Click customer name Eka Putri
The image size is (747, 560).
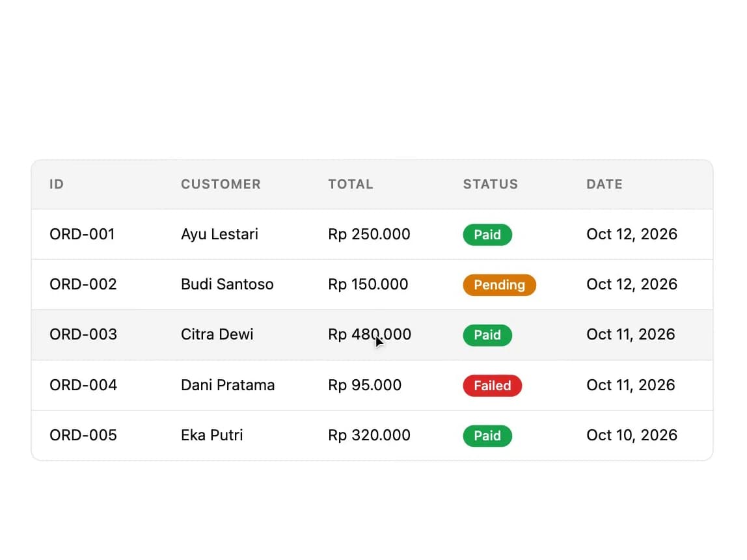pos(211,434)
